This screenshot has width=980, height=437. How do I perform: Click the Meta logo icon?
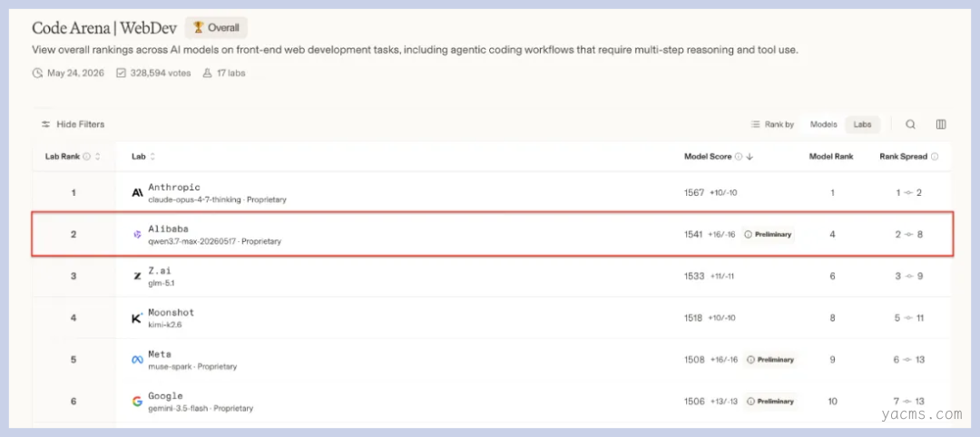point(138,360)
